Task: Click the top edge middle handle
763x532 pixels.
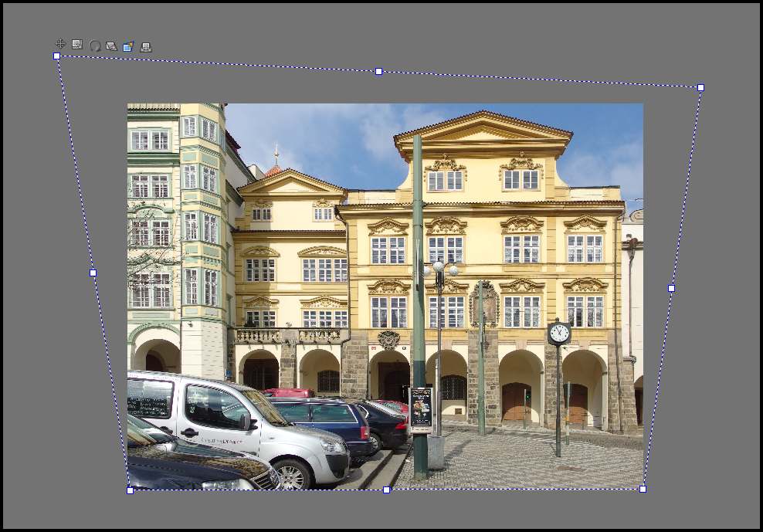Action: coord(378,71)
